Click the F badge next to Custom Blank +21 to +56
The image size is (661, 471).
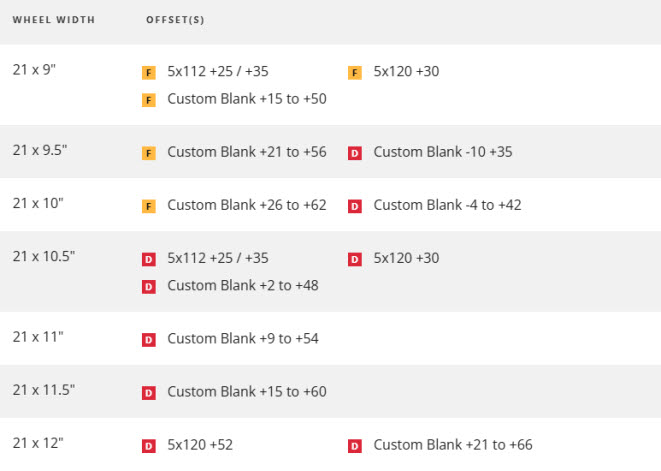tap(149, 153)
